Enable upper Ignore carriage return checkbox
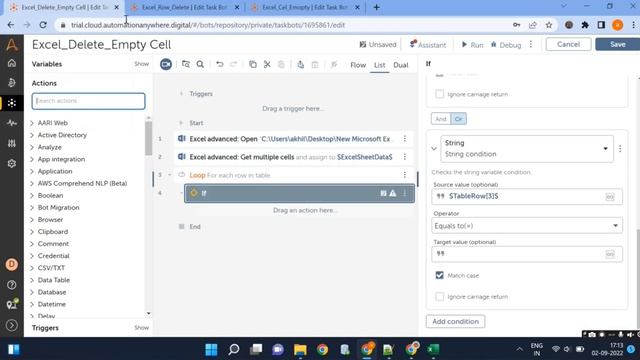 [440, 94]
